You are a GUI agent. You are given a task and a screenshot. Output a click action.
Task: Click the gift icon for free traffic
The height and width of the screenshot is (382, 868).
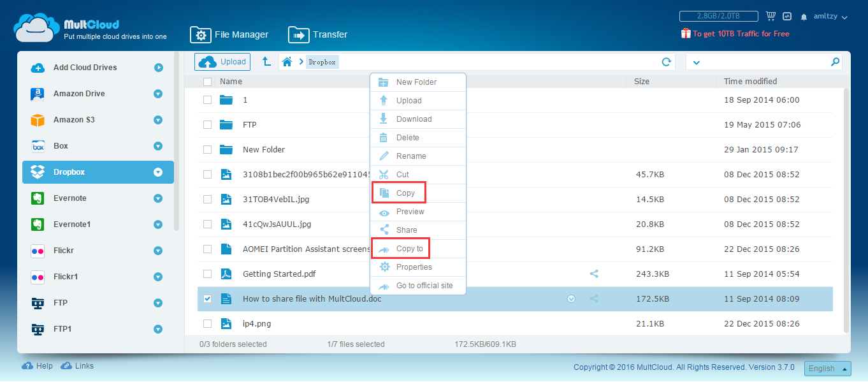(x=686, y=33)
